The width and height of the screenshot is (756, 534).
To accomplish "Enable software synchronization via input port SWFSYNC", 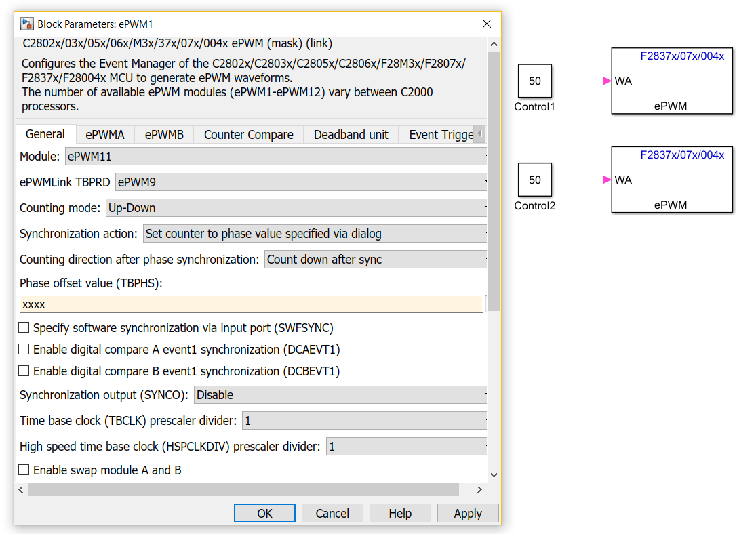I will tap(24, 328).
